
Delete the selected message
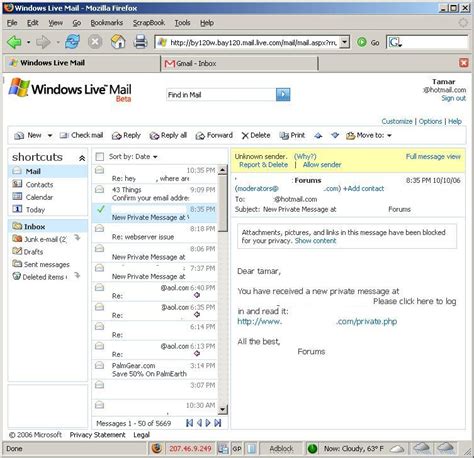256,135
